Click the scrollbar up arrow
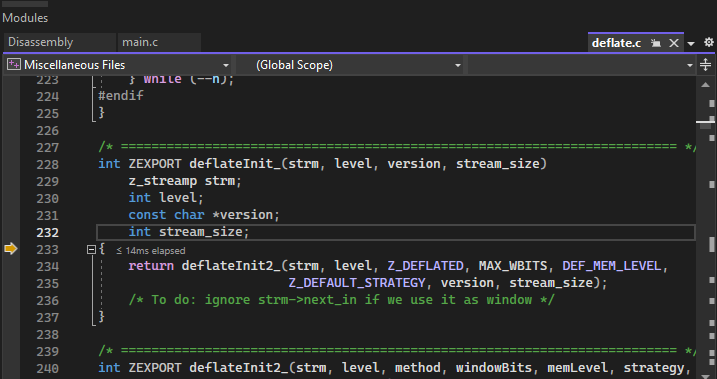Image resolution: width=717 pixels, height=379 pixels. pyautogui.click(x=705, y=85)
